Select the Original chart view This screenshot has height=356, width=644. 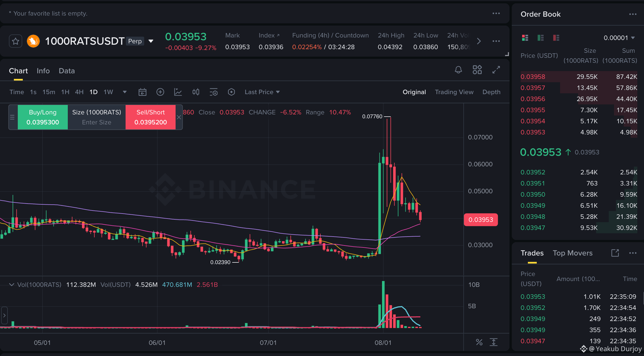(414, 92)
